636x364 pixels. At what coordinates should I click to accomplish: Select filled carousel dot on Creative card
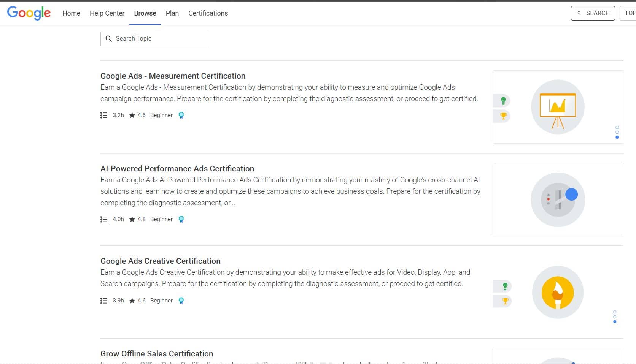pos(615,322)
